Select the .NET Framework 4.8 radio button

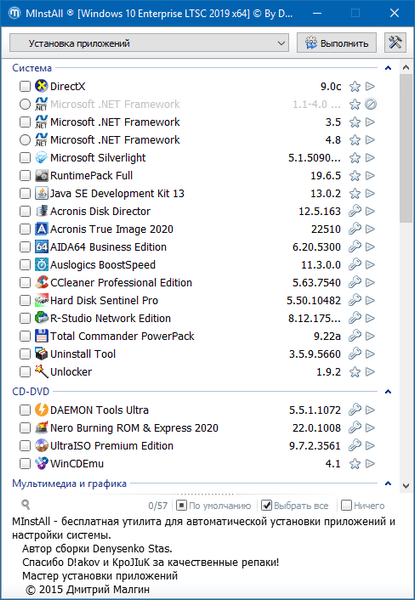pos(25,140)
